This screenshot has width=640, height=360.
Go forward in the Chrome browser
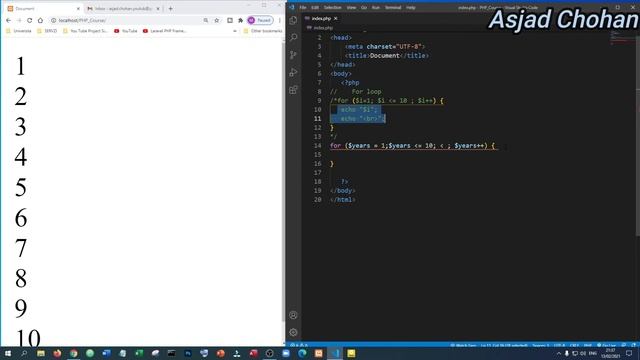point(19,20)
